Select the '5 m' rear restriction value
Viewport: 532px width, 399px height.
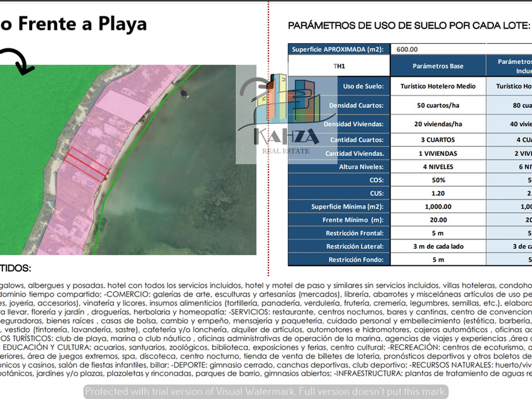[x=438, y=260]
